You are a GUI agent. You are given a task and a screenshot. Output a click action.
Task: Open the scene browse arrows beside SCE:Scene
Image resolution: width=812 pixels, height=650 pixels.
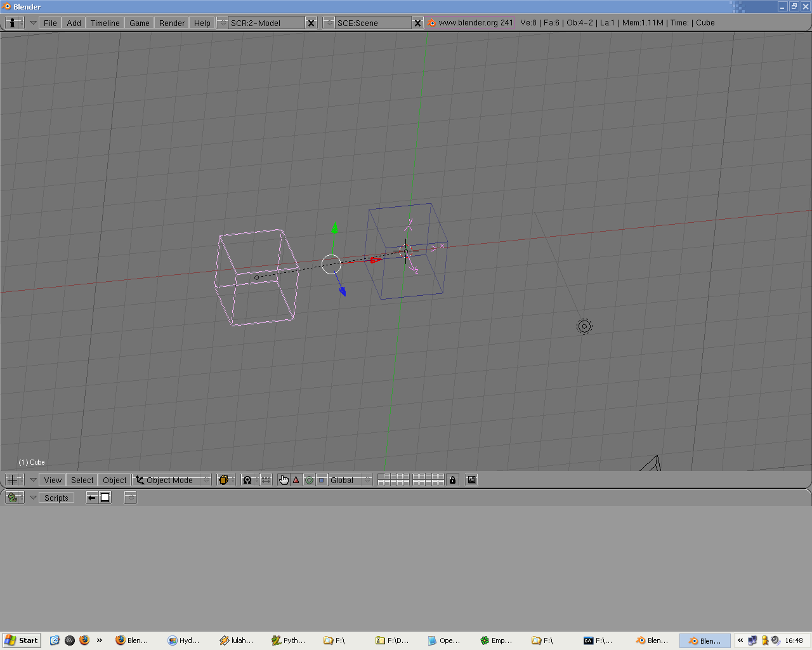[x=329, y=23]
